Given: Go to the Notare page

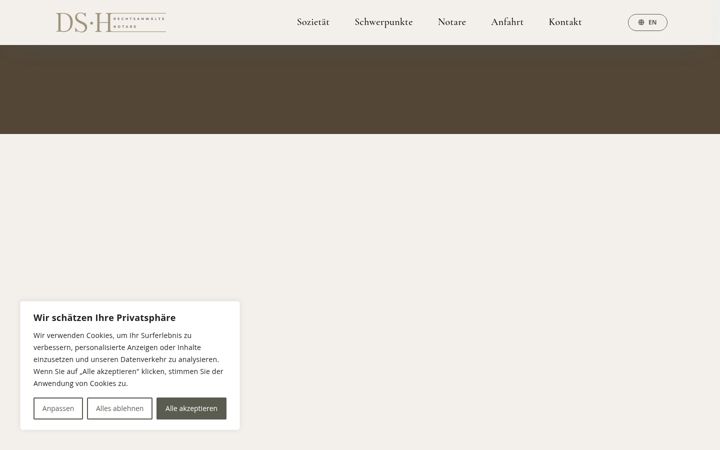Looking at the screenshot, I should (452, 22).
